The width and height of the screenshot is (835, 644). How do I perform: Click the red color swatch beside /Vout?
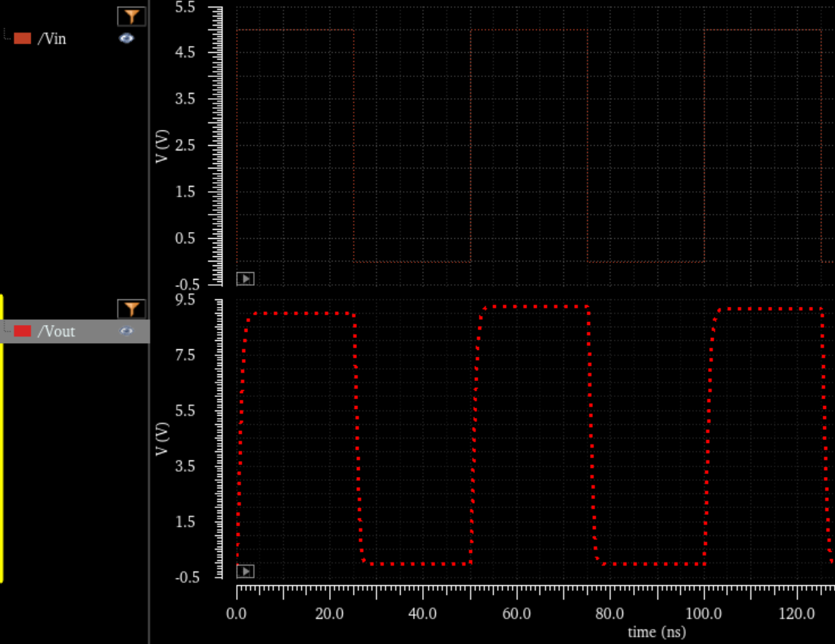pyautogui.click(x=23, y=331)
